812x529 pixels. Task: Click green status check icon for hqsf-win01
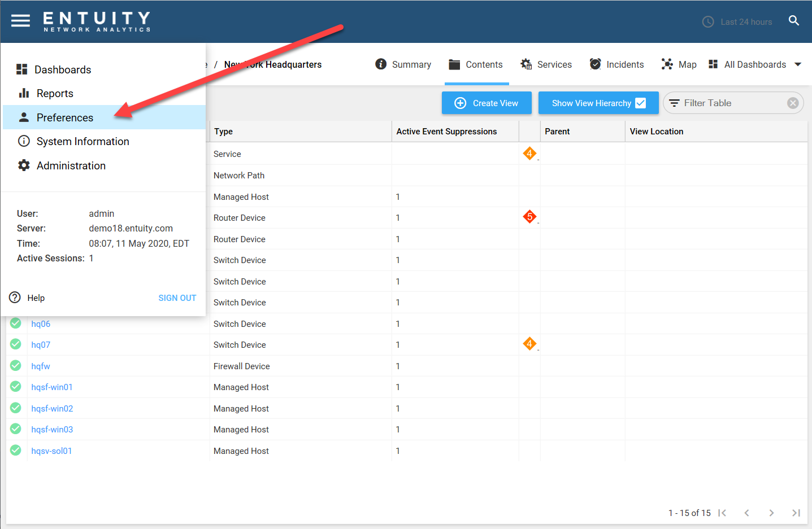(x=16, y=386)
